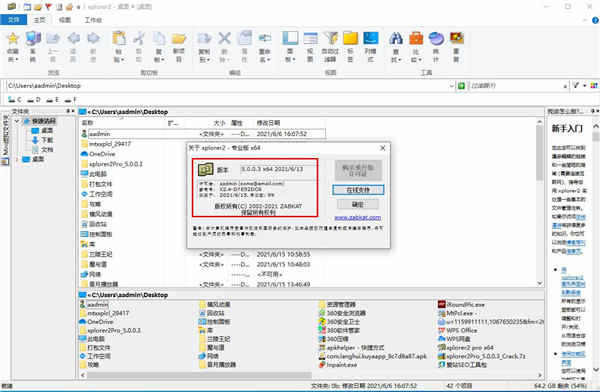Close the About xplorer2 dialog
Screen dimensions: 600x392
382,148
